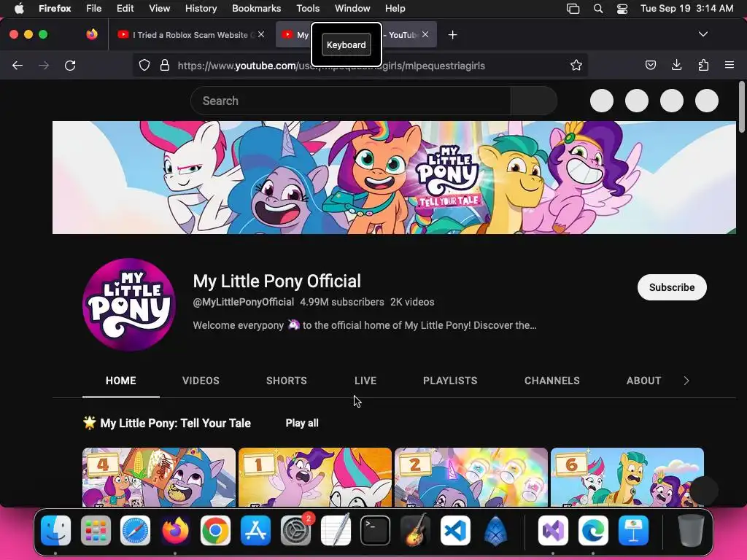Open the CHANNELS channel tab
This screenshot has width=747, height=560.
pyautogui.click(x=552, y=381)
